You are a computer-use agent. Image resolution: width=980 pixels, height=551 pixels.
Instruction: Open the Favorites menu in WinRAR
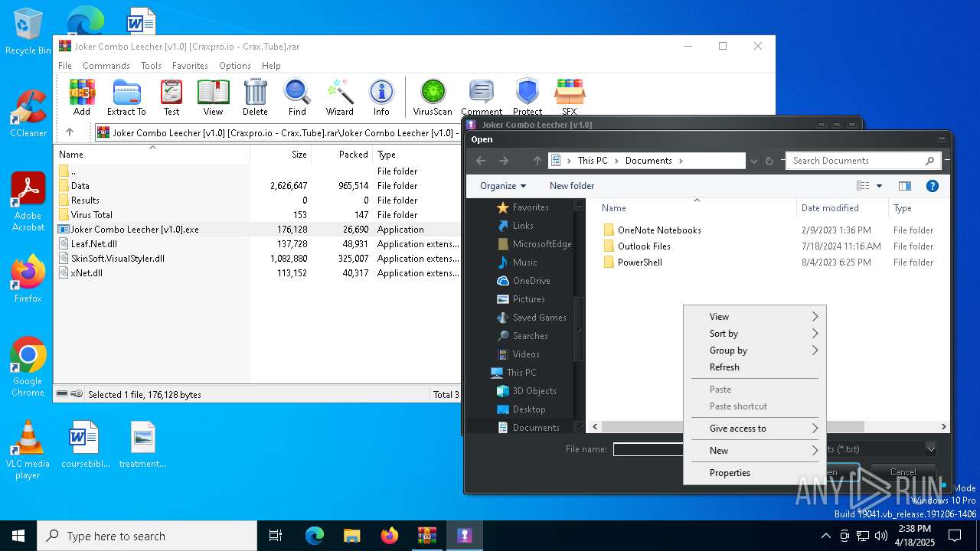tap(190, 66)
